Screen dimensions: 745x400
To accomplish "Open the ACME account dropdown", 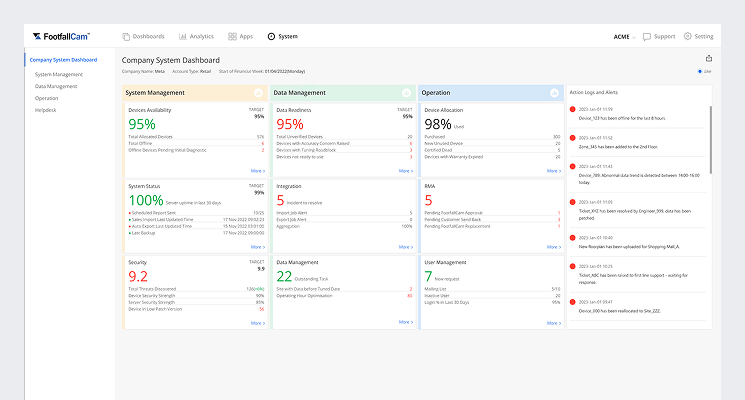I will point(625,36).
